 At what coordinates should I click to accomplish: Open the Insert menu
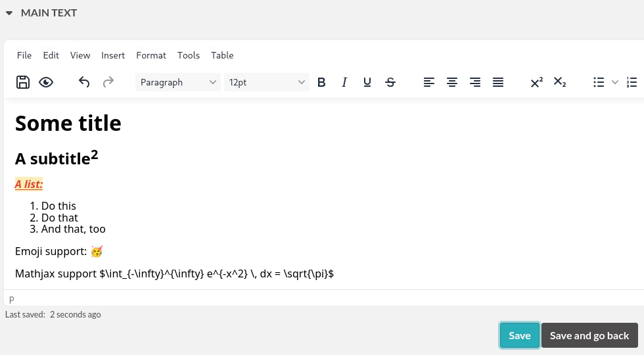113,55
